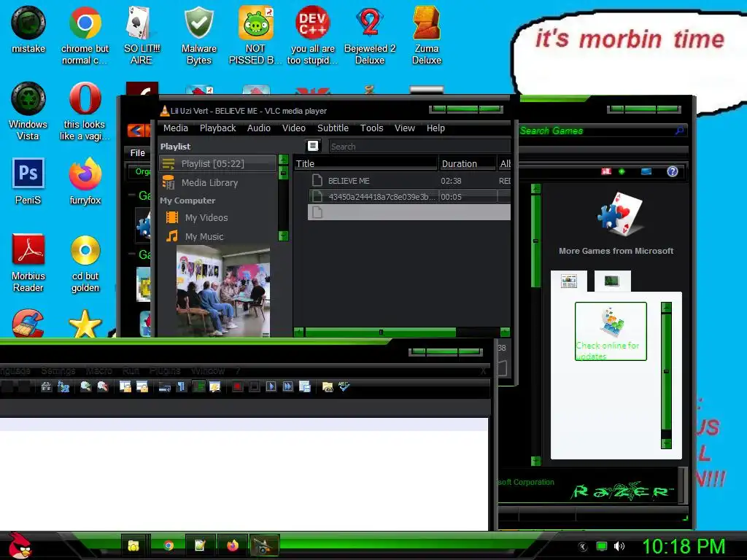
Task: Click the VLC playlist Search field
Action: tap(419, 146)
